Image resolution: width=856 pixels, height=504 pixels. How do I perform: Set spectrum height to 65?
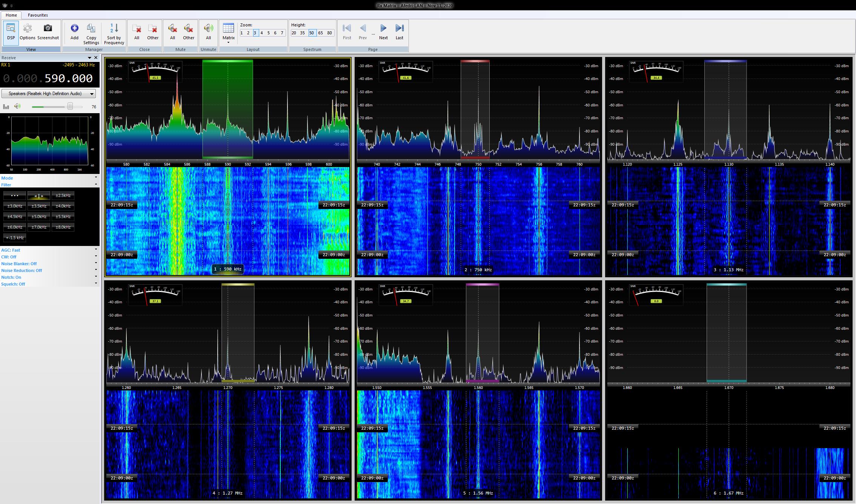tap(320, 33)
